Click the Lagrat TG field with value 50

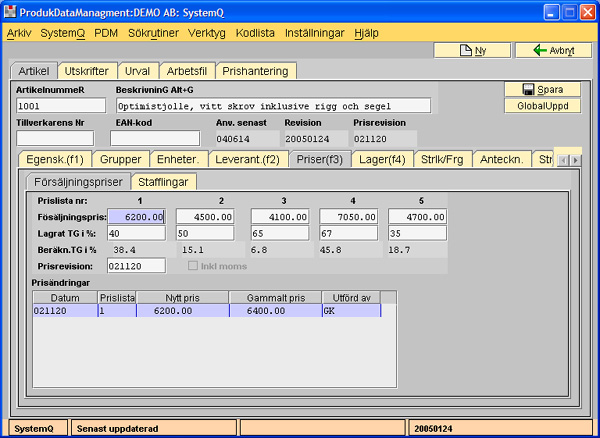(205, 233)
